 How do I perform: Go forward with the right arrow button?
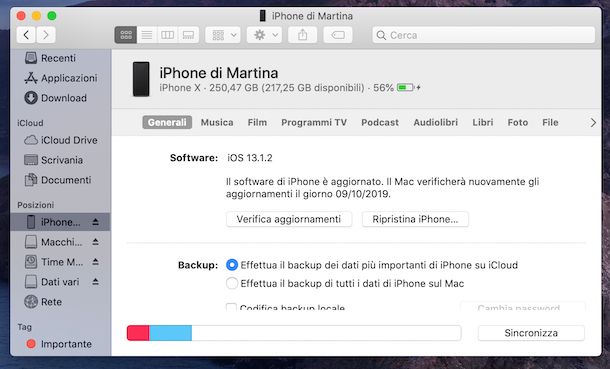[x=46, y=35]
